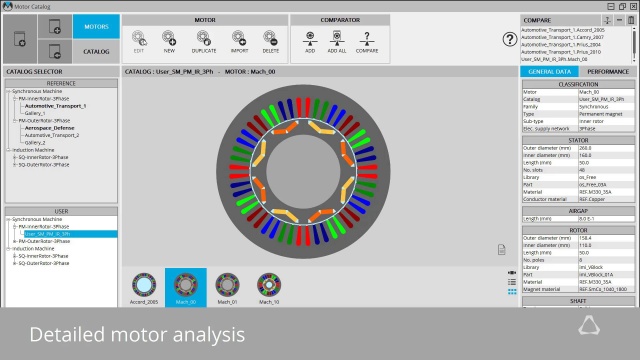Click the Type value Permanent magnet
Screen dimensions: 640x360
pos(607,114)
